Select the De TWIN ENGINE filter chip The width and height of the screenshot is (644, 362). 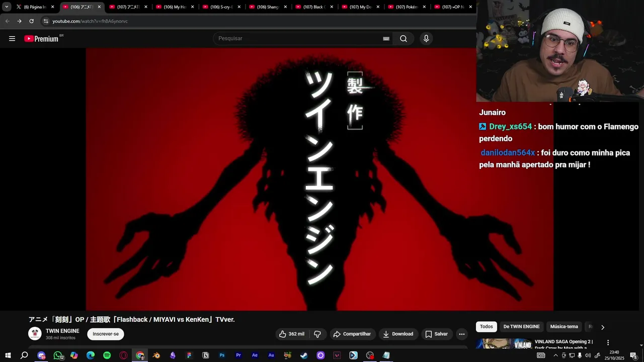click(x=521, y=327)
